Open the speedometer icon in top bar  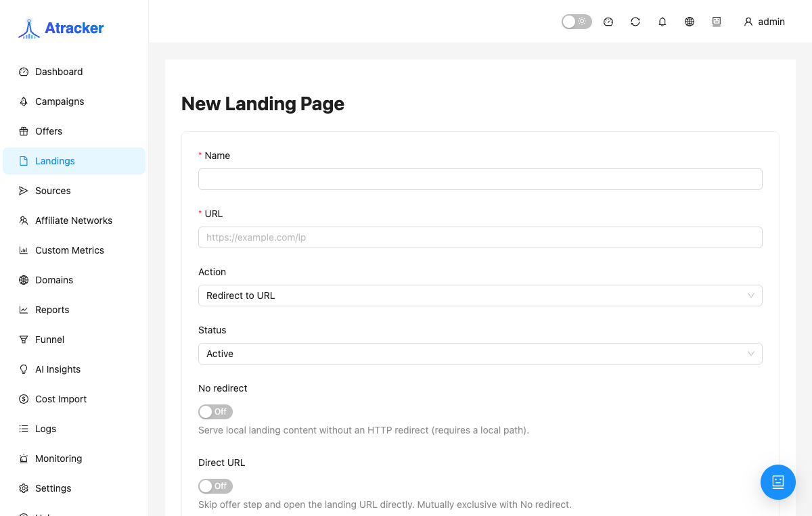coord(608,22)
